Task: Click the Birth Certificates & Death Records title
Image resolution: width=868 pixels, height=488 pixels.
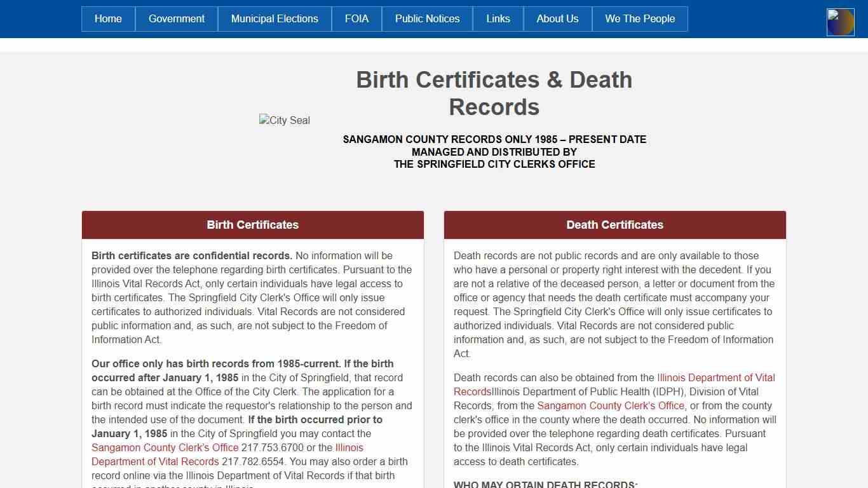Action: [x=494, y=93]
